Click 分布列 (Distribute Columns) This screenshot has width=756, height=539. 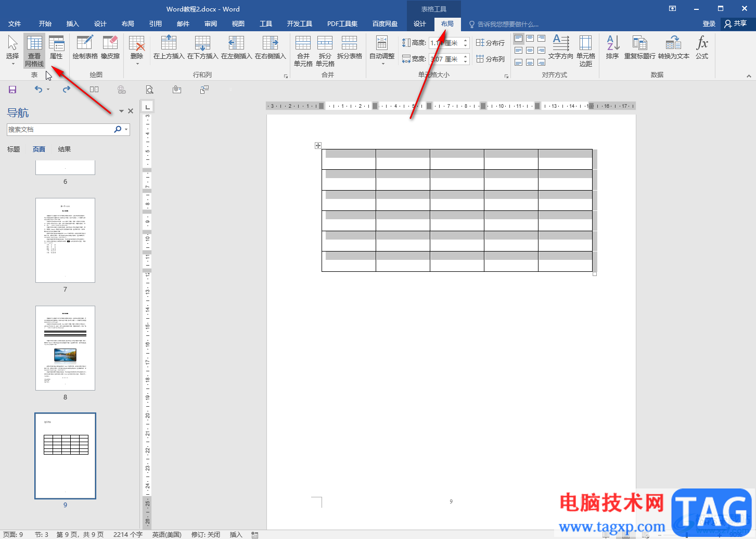click(490, 59)
